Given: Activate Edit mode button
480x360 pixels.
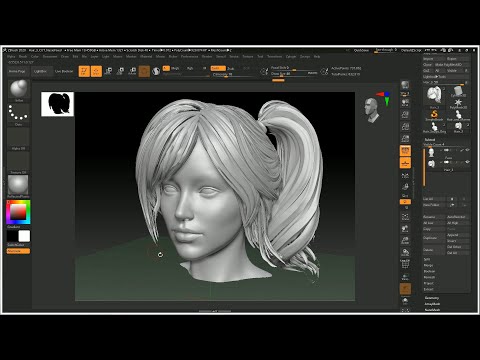Looking at the screenshot, I should pyautogui.click(x=84, y=71).
